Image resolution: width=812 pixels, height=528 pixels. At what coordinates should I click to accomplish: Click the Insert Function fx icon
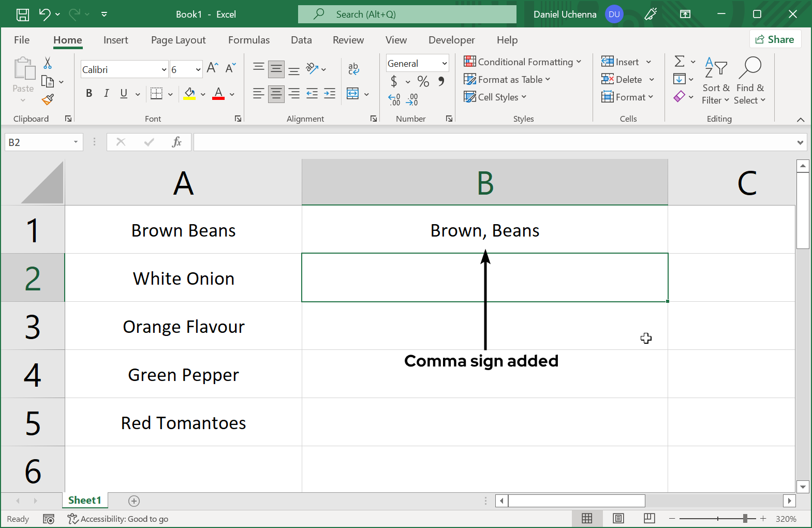176,142
